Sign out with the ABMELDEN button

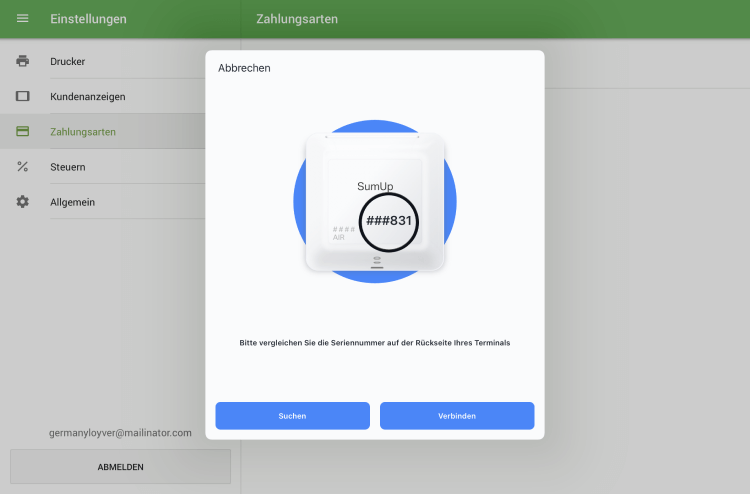(x=120, y=467)
